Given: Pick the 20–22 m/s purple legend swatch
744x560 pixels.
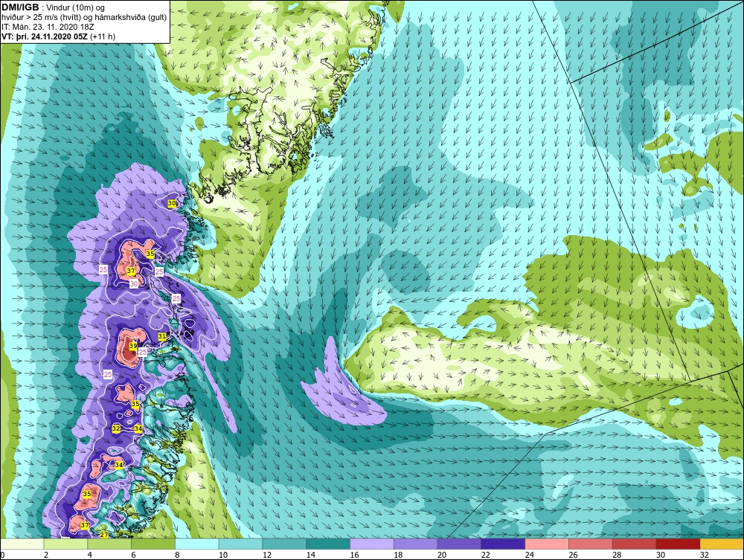Looking at the screenshot, I should pyautogui.click(x=459, y=544).
